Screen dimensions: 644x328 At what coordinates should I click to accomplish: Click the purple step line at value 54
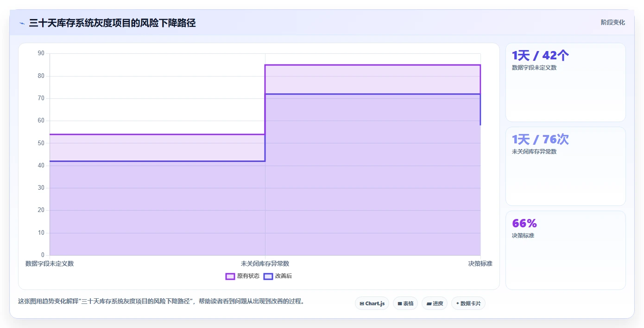pyautogui.click(x=157, y=135)
